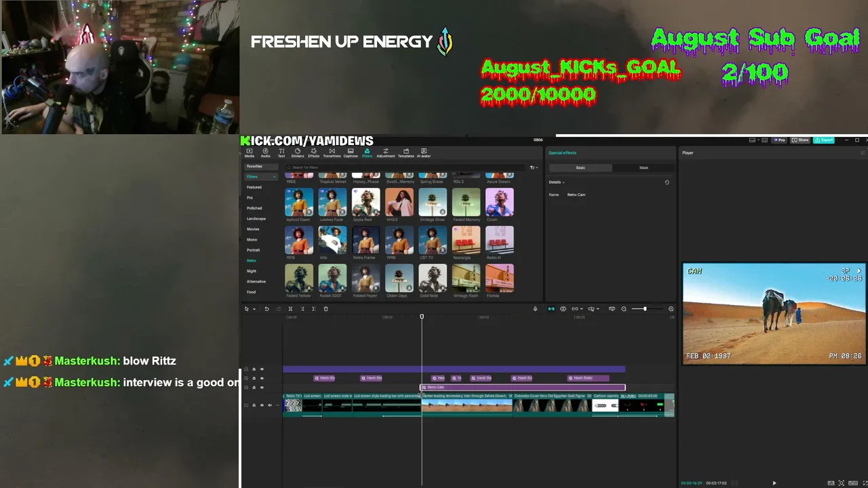868x488 pixels.
Task: Collapse the Details section expander
Action: coord(563,182)
